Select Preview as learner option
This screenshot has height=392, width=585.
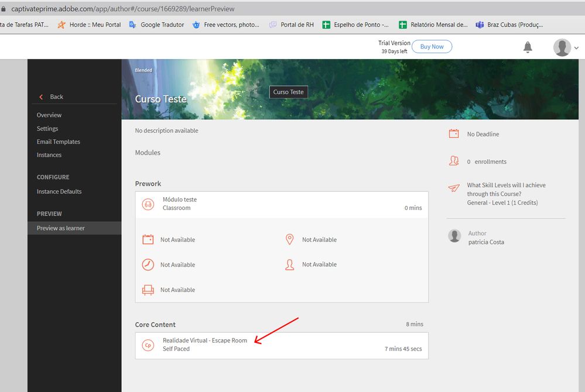(x=61, y=228)
